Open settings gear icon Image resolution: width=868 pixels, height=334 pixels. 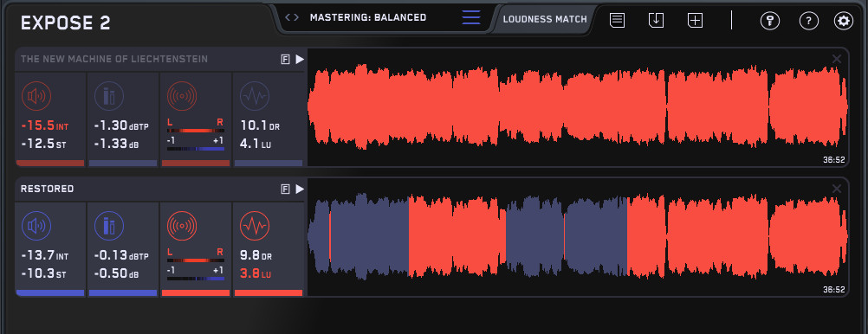844,22
